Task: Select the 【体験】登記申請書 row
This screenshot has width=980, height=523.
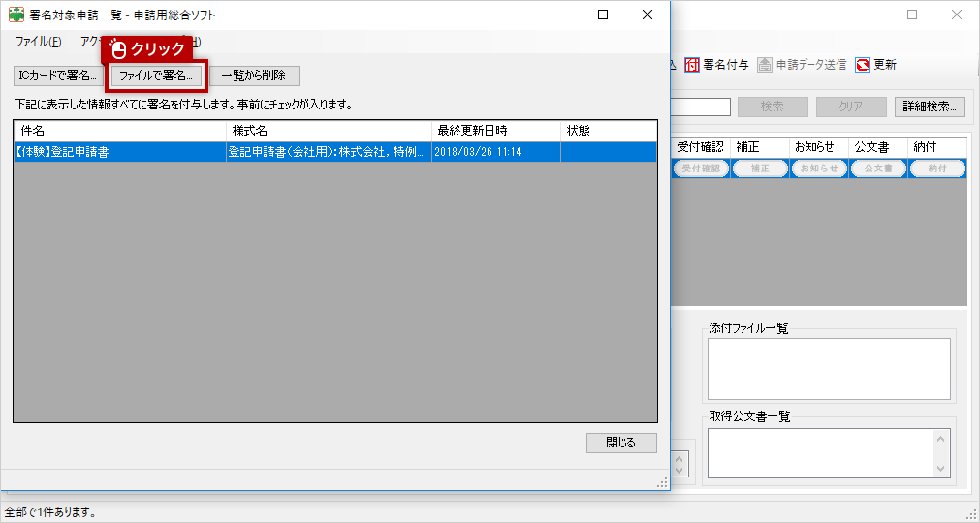Action: 335,152
